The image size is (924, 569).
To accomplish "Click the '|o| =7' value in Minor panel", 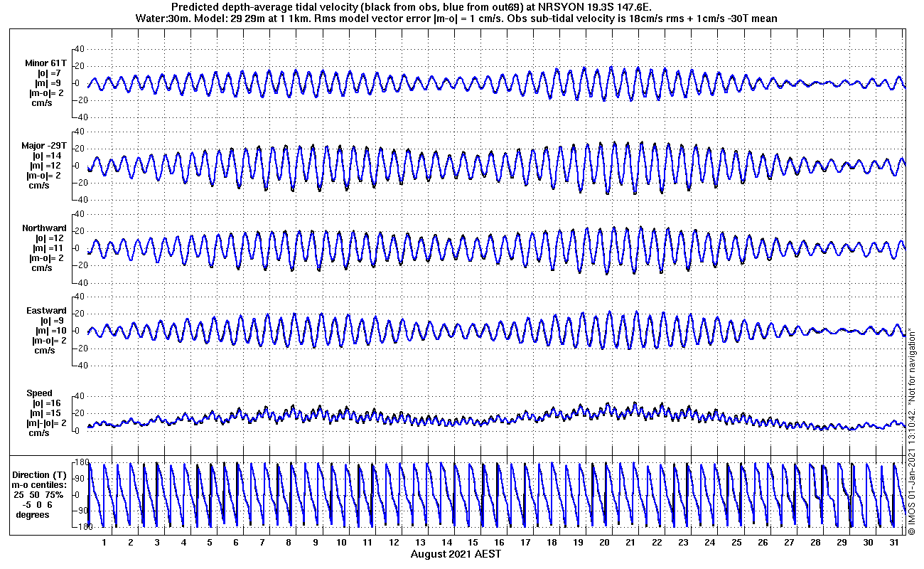I will tap(50, 73).
